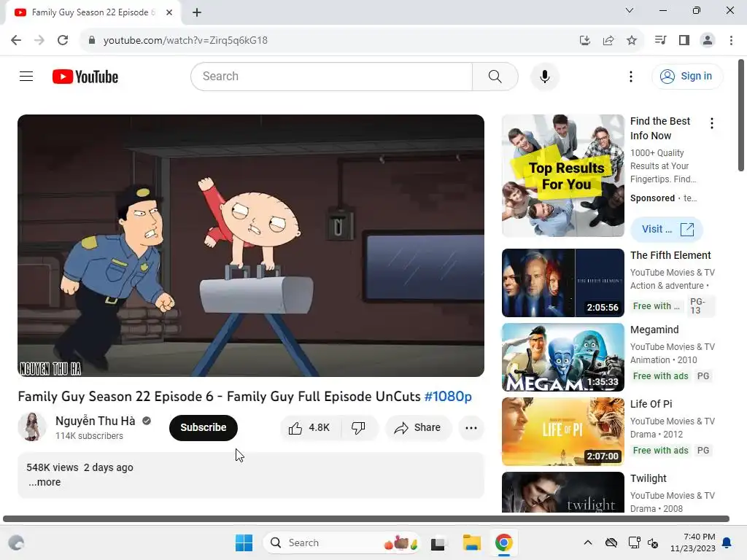Open the Windows Start menu
The image size is (747, 560).
click(244, 542)
